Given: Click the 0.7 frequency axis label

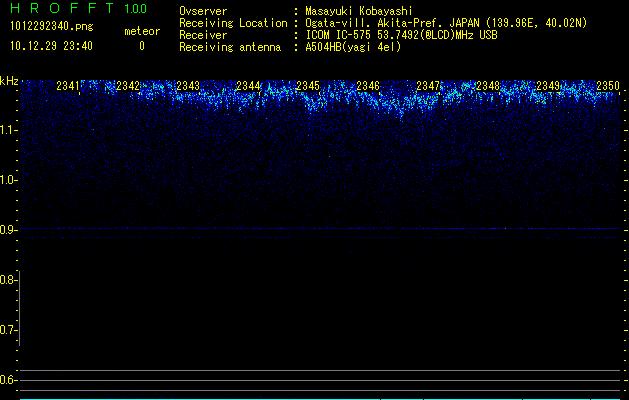Looking at the screenshot, I should [8, 330].
